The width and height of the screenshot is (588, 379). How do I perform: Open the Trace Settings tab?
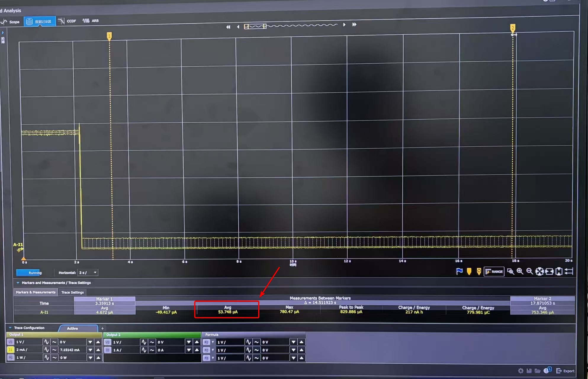[73, 292]
